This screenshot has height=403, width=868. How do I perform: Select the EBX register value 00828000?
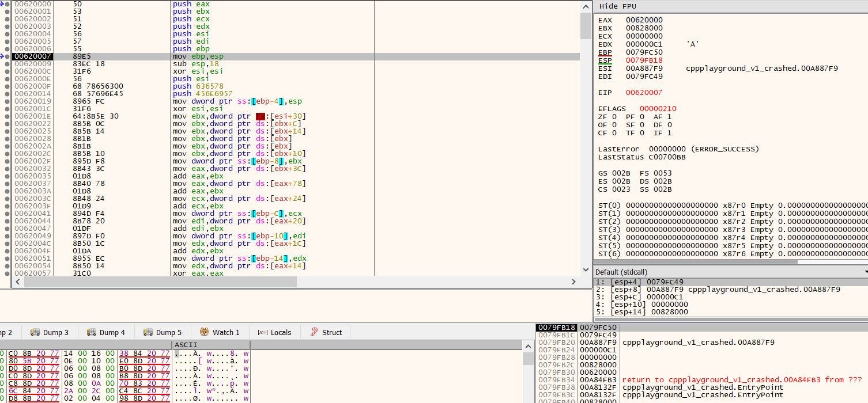[x=644, y=28]
